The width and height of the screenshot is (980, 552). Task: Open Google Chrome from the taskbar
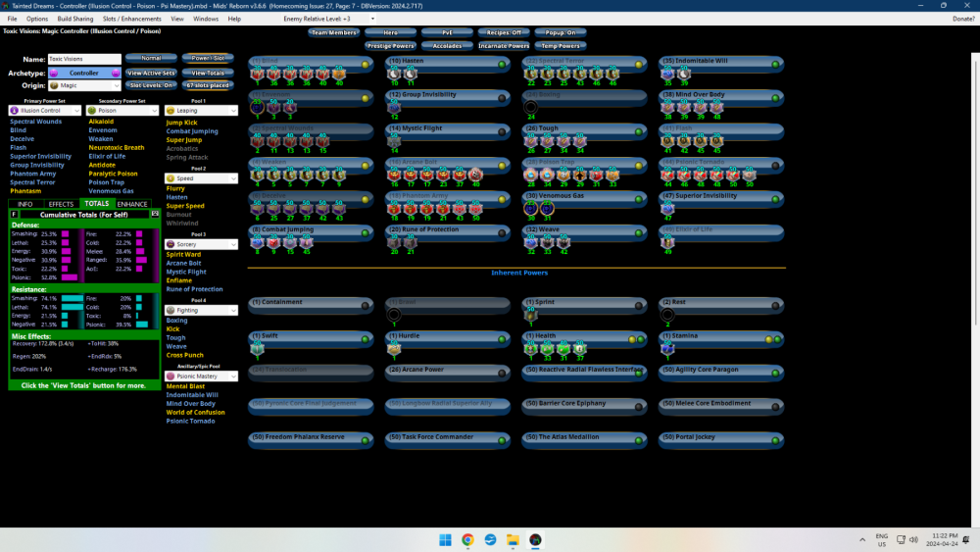click(467, 540)
